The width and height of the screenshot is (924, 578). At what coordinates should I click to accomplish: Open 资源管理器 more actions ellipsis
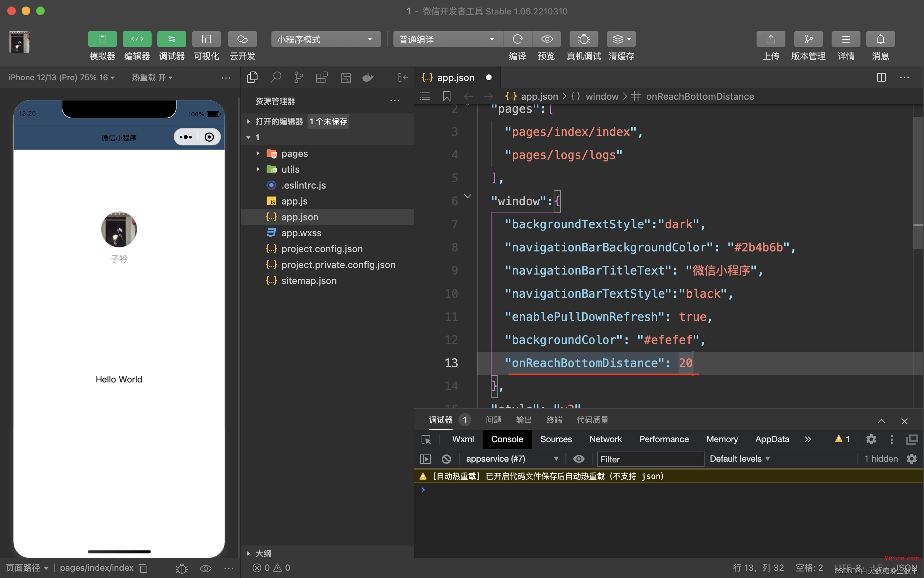click(x=395, y=101)
